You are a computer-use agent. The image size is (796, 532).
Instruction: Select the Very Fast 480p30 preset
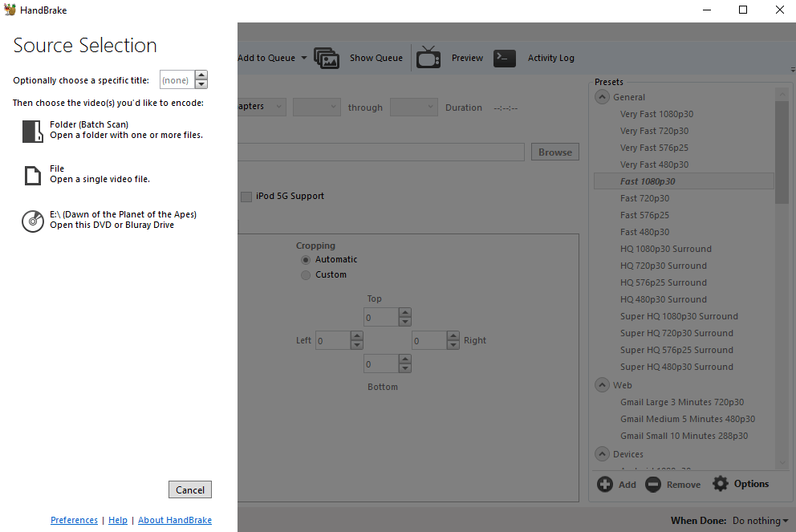point(654,164)
